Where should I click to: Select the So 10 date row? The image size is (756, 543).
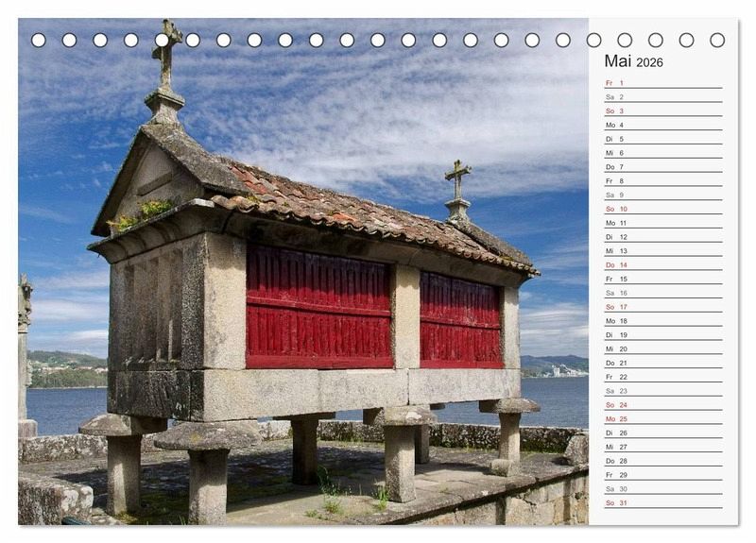[x=662, y=209]
